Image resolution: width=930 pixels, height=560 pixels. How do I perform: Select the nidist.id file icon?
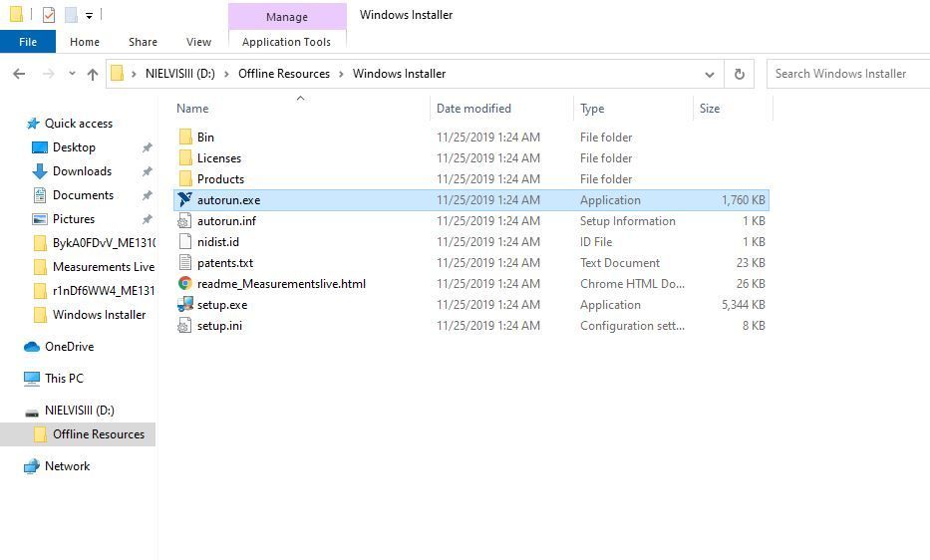point(185,241)
